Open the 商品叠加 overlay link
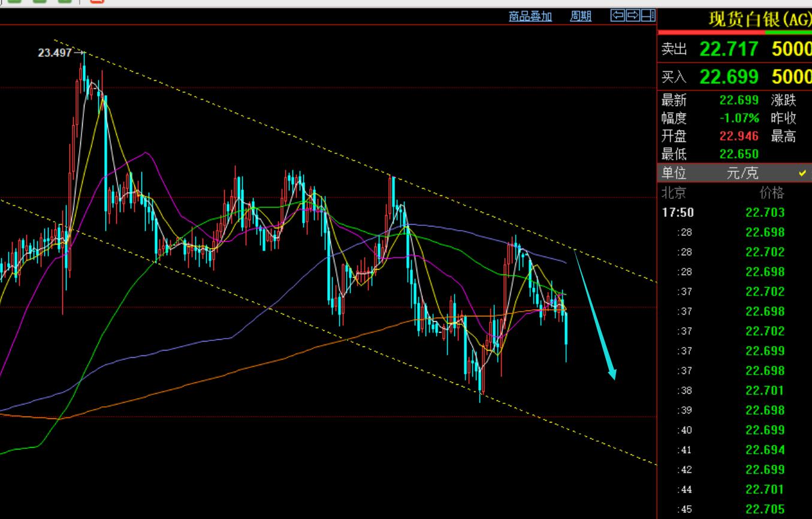This screenshot has height=519, width=812. (530, 16)
